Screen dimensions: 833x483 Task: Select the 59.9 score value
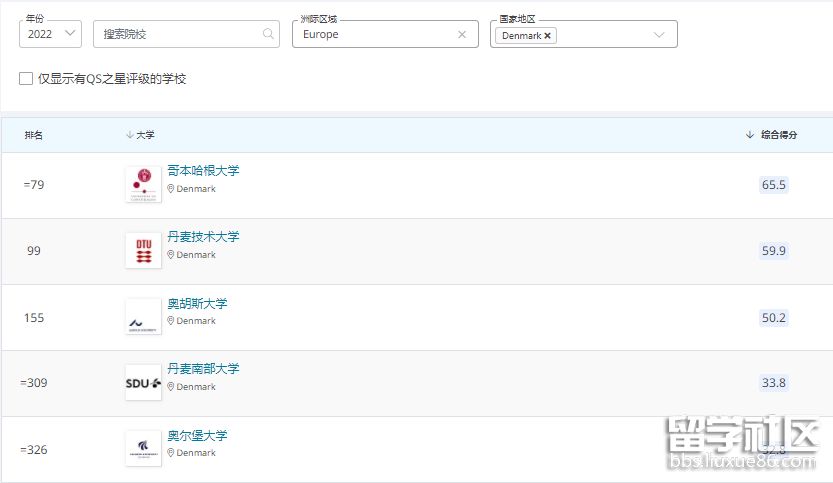point(774,251)
